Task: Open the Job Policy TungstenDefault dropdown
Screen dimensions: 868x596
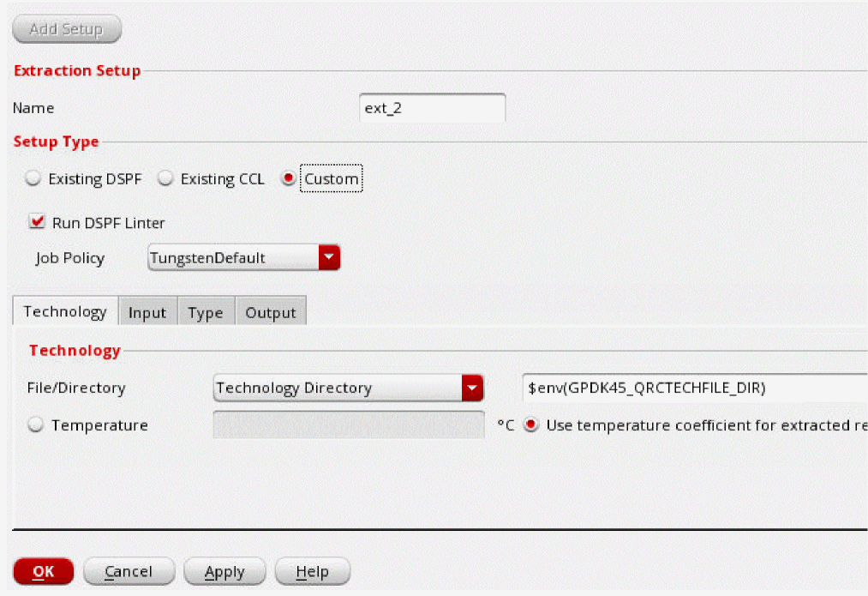Action: coord(243,257)
